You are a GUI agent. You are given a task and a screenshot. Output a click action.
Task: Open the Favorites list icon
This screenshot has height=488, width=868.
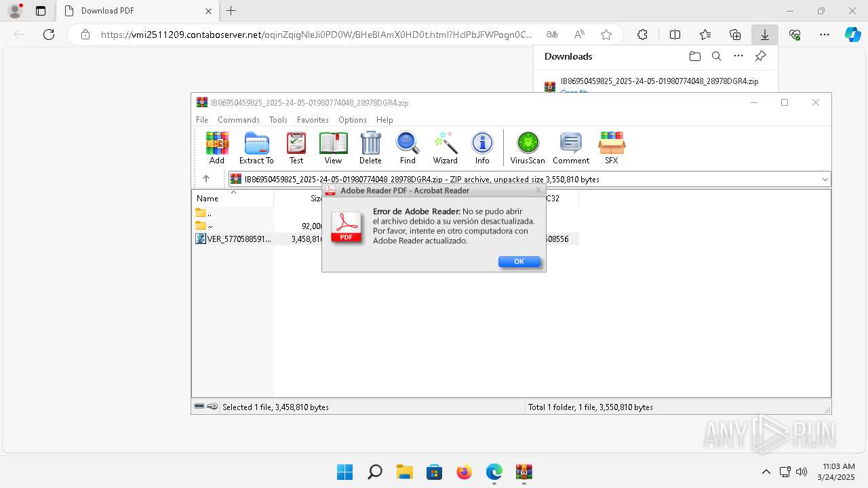(x=705, y=35)
